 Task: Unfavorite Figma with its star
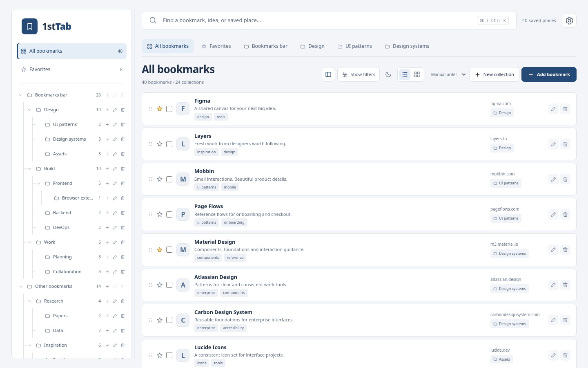(160, 109)
